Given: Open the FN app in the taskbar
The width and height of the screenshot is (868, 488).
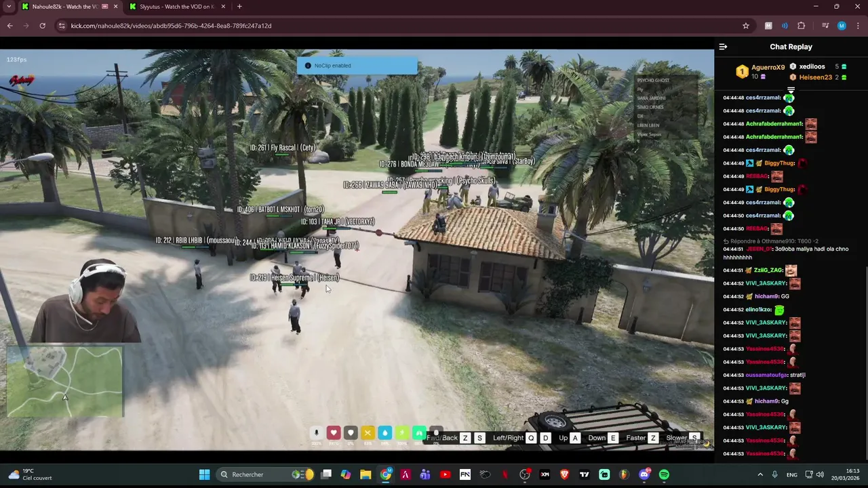Looking at the screenshot, I should (465, 474).
